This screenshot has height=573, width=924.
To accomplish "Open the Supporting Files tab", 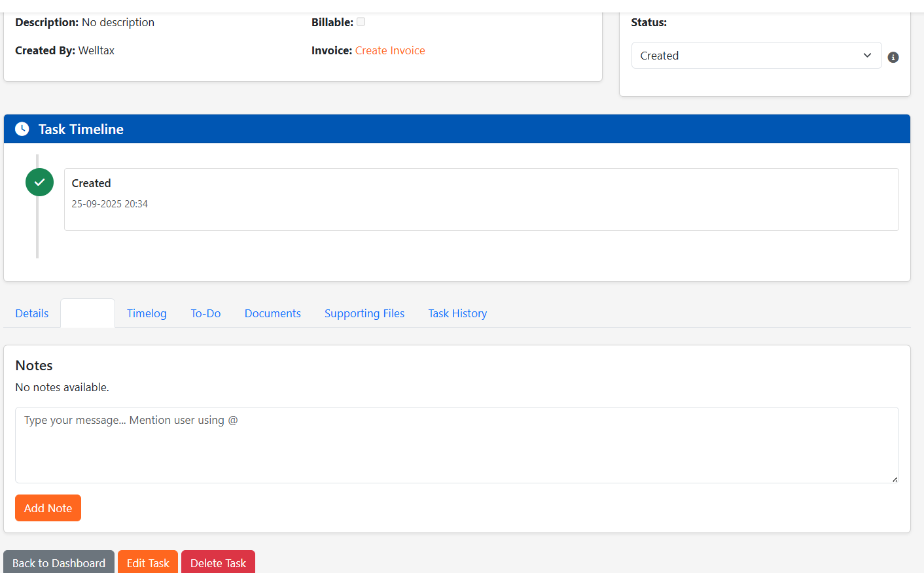I will point(364,313).
